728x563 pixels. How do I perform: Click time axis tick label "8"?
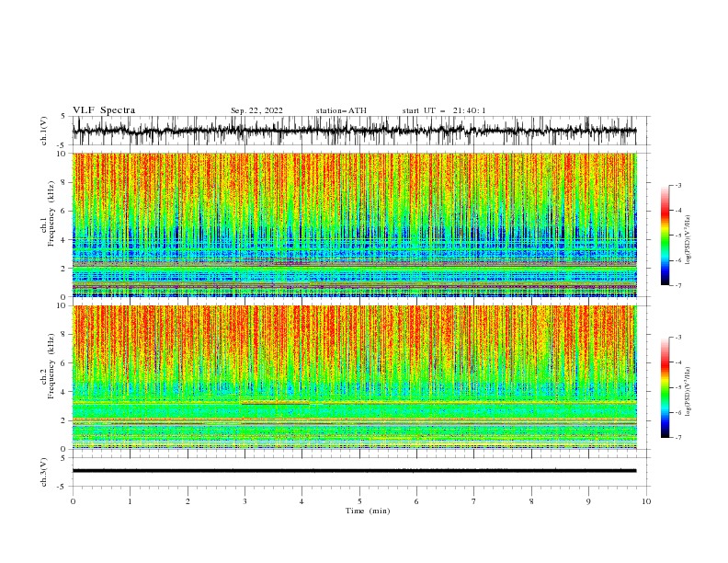click(x=531, y=501)
